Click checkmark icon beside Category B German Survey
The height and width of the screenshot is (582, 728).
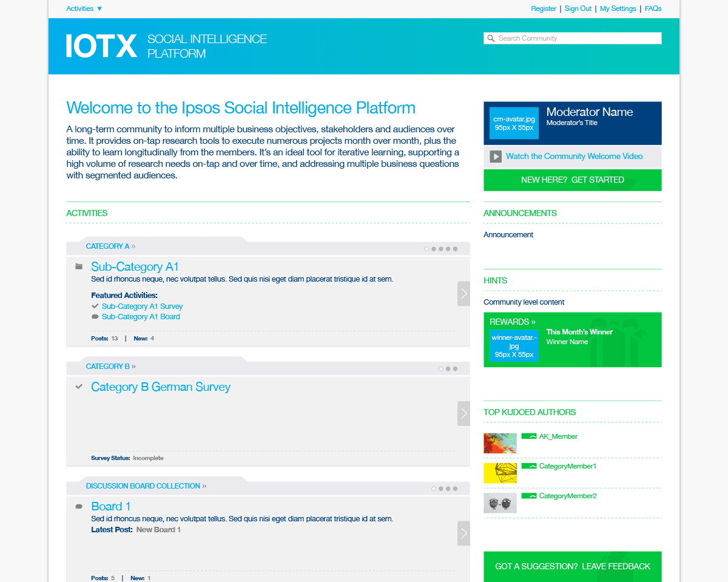coord(79,387)
